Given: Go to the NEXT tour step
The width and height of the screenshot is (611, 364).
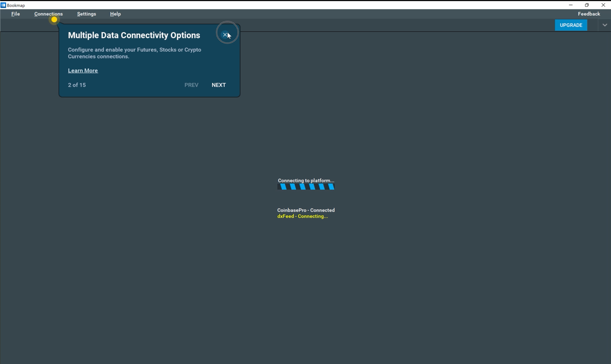Looking at the screenshot, I should pos(219,85).
